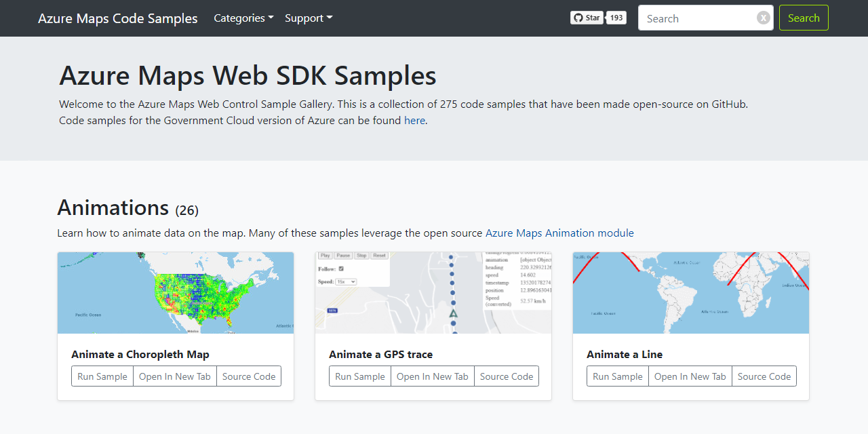
Task: Click the GitHub Star button
Action: 587,18
